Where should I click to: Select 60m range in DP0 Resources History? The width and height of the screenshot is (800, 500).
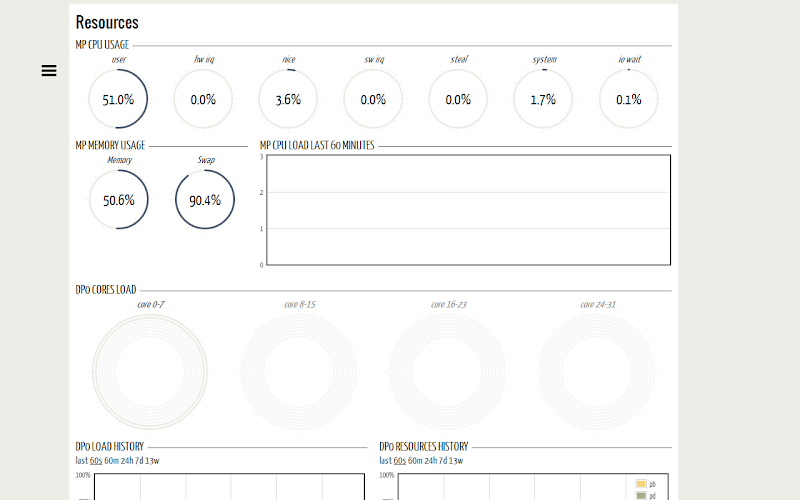pos(415,461)
